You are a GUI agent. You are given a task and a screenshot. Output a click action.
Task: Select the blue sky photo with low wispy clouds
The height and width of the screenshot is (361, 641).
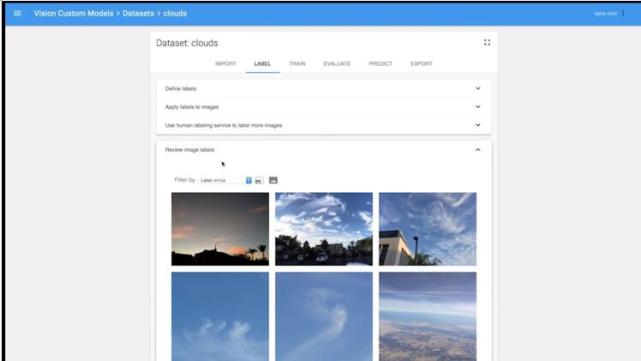coord(220,316)
